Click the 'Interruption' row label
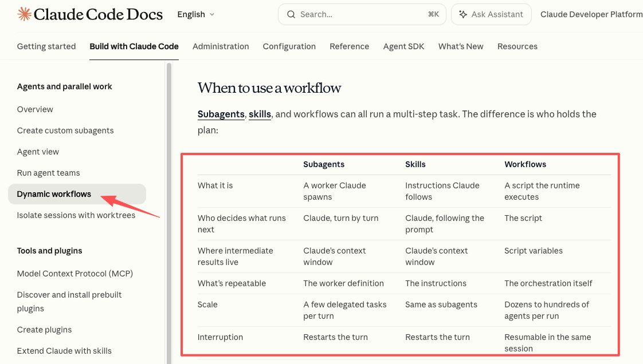This screenshot has height=364, width=643. tap(220, 337)
